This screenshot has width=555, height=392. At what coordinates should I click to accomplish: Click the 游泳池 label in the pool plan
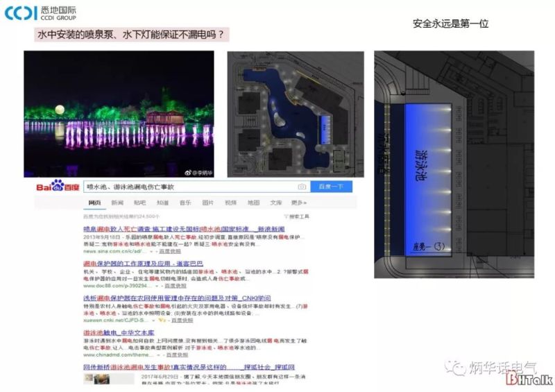point(420,165)
